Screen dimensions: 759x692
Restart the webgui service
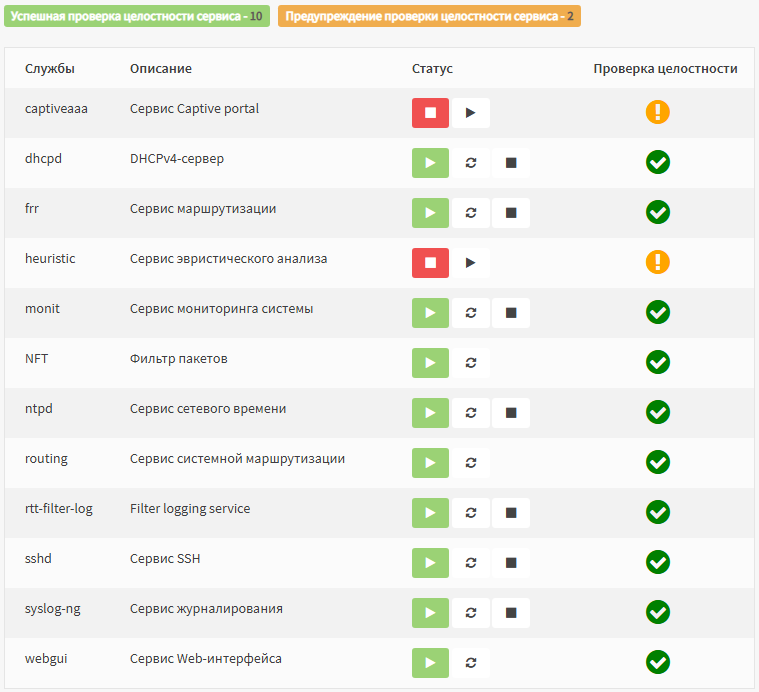[x=471, y=663]
